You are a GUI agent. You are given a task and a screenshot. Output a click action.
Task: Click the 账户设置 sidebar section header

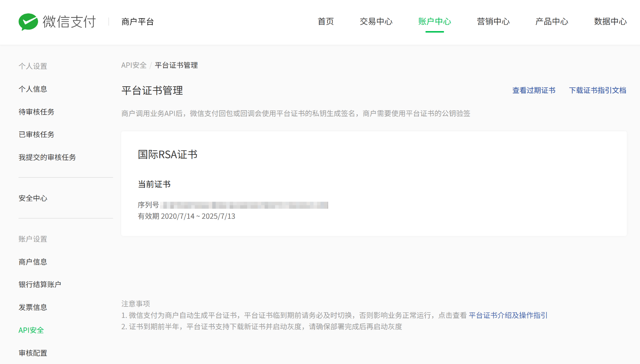(33, 239)
